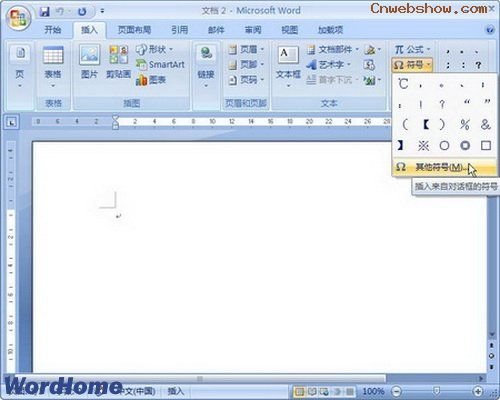Switch to print layout view button
Image resolution: width=500 pixels, height=400 pixels.
point(299,391)
